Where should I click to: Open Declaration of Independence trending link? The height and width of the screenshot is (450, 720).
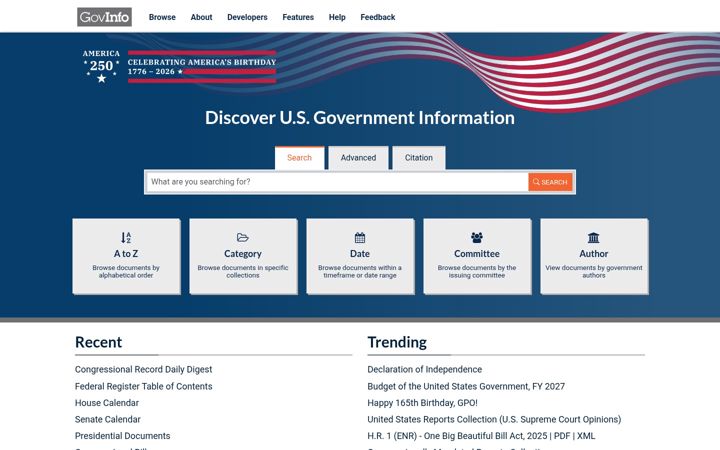424,369
